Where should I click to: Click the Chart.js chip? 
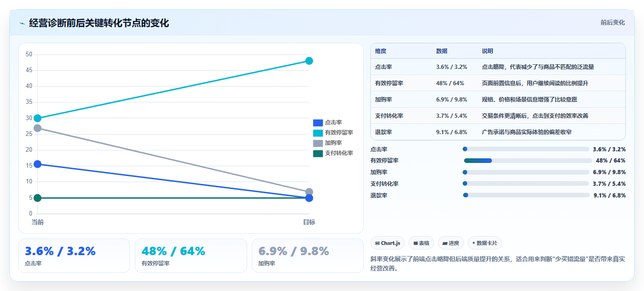click(388, 243)
